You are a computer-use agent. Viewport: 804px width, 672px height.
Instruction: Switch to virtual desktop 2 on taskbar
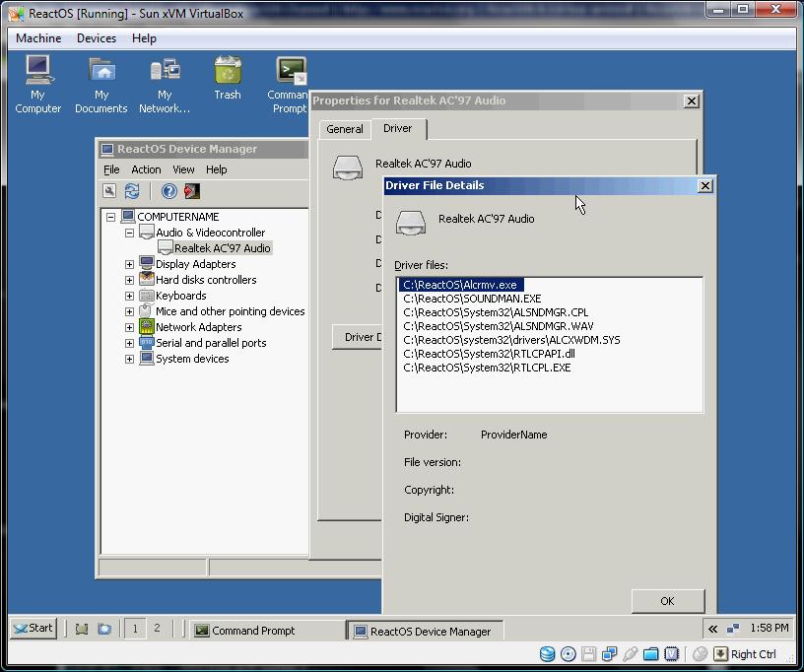(157, 628)
